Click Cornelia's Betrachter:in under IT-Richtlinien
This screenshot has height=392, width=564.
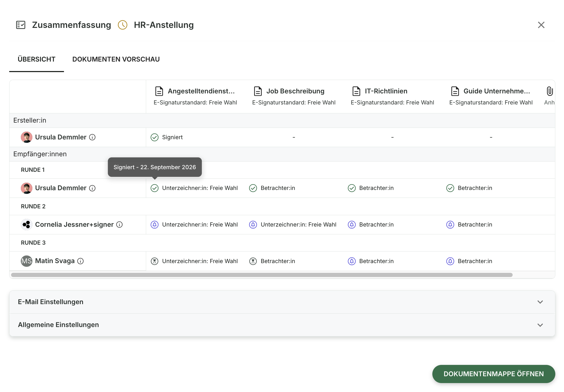(x=377, y=225)
